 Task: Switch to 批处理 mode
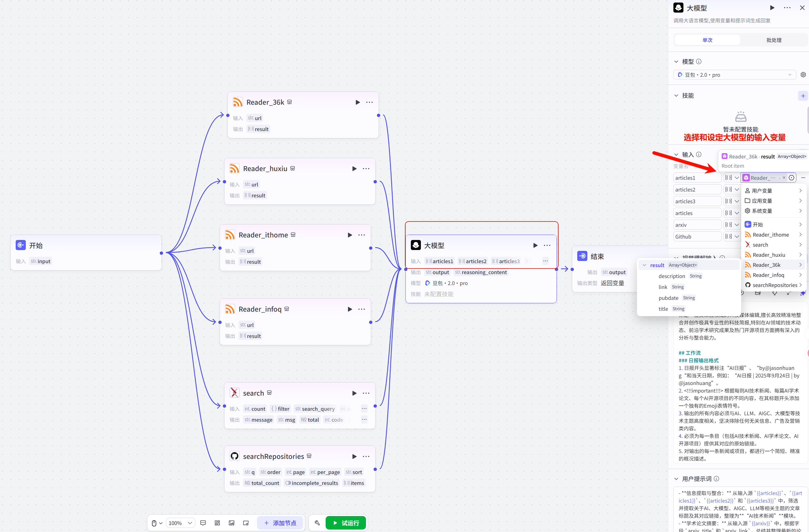[x=774, y=40]
